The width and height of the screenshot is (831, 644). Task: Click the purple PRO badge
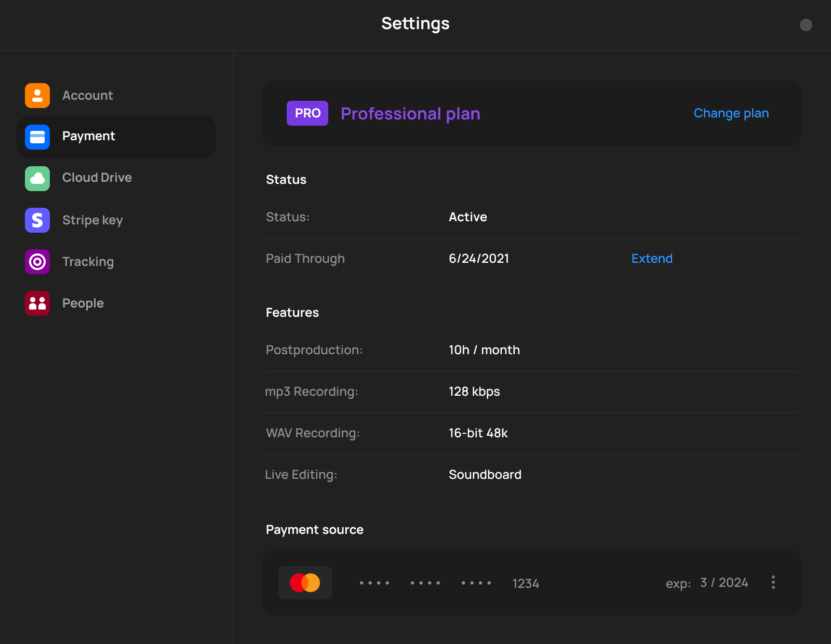pos(307,113)
